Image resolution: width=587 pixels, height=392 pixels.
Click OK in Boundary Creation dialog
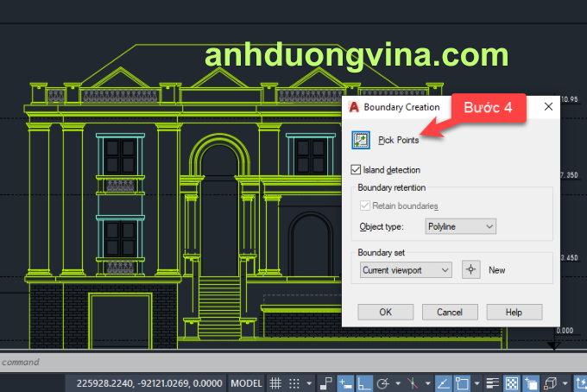coord(385,312)
